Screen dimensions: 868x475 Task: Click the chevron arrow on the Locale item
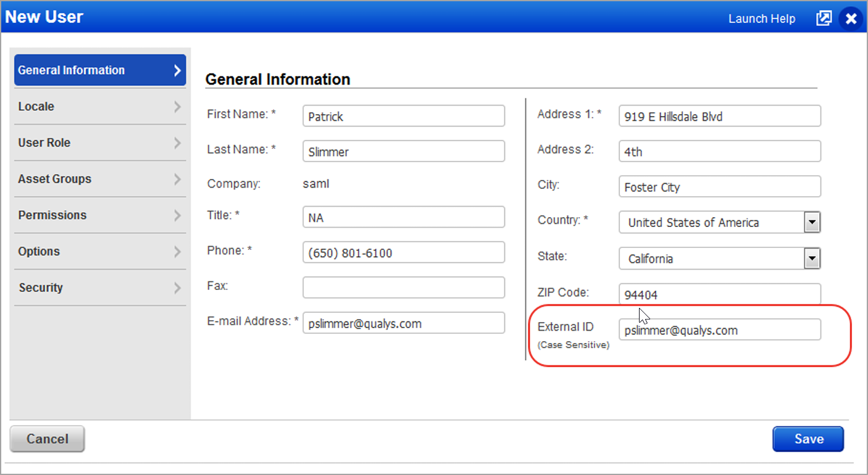coord(178,106)
